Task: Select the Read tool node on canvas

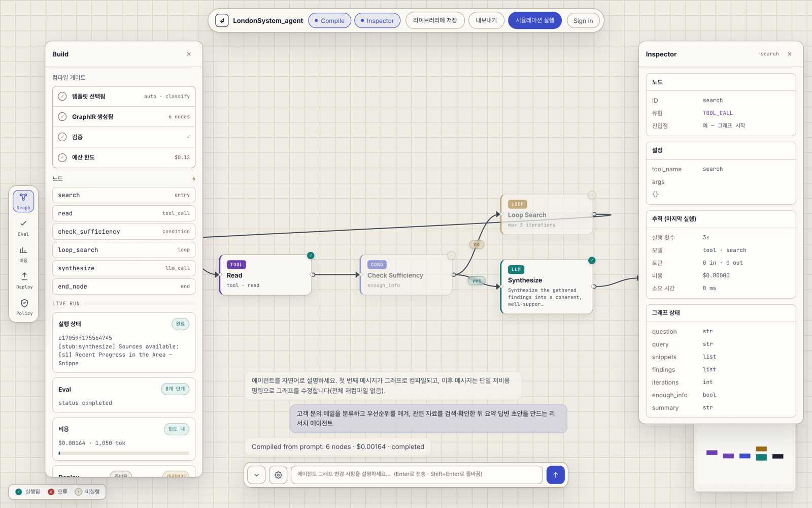Action: pos(265,275)
